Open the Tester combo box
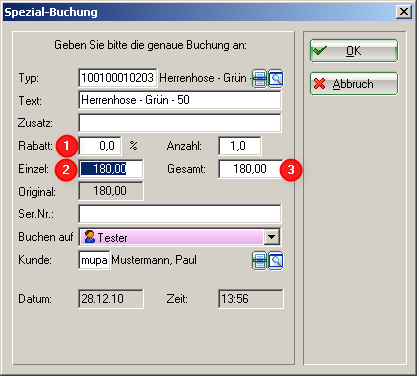The image size is (417, 376). coord(180,237)
